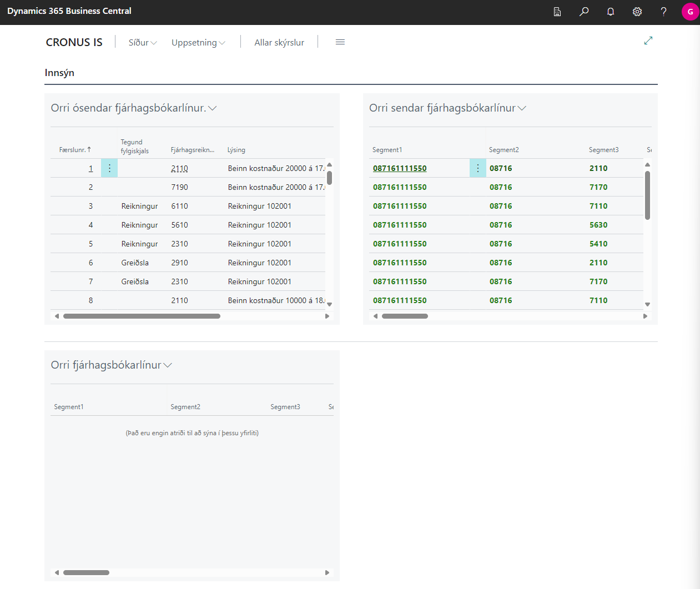Show row actions for first Segment1 row
700x589 pixels.
477,168
